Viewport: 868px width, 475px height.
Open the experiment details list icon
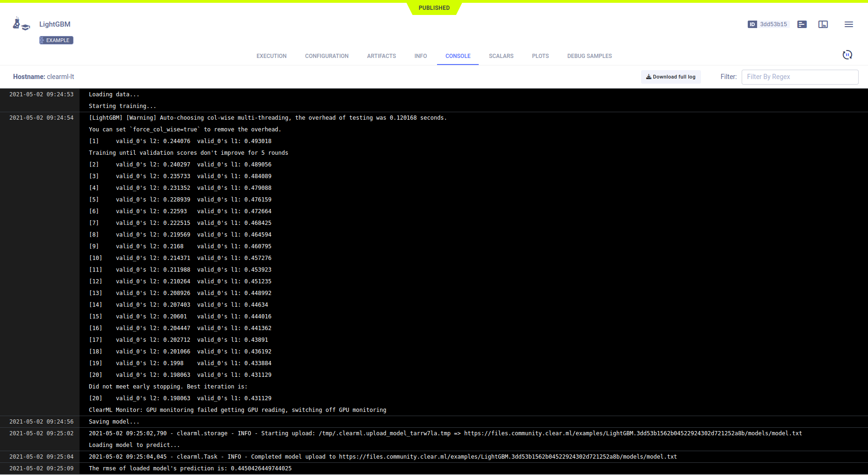802,24
